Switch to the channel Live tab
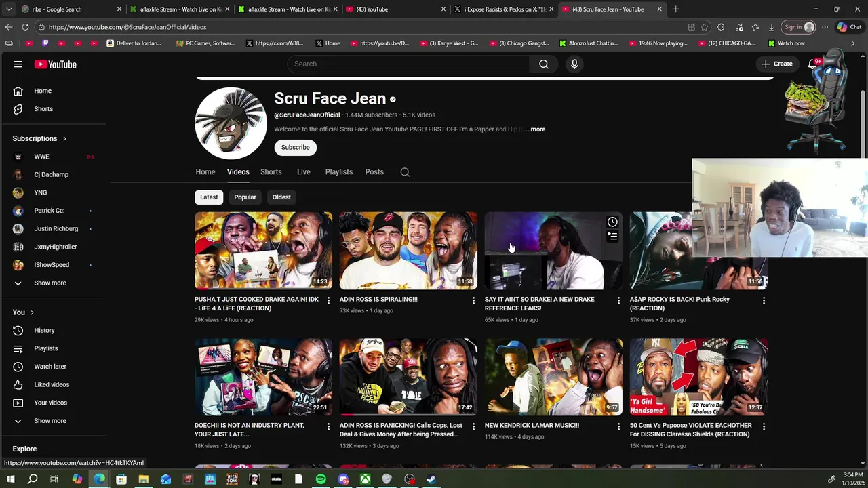This screenshot has width=868, height=488. [304, 172]
